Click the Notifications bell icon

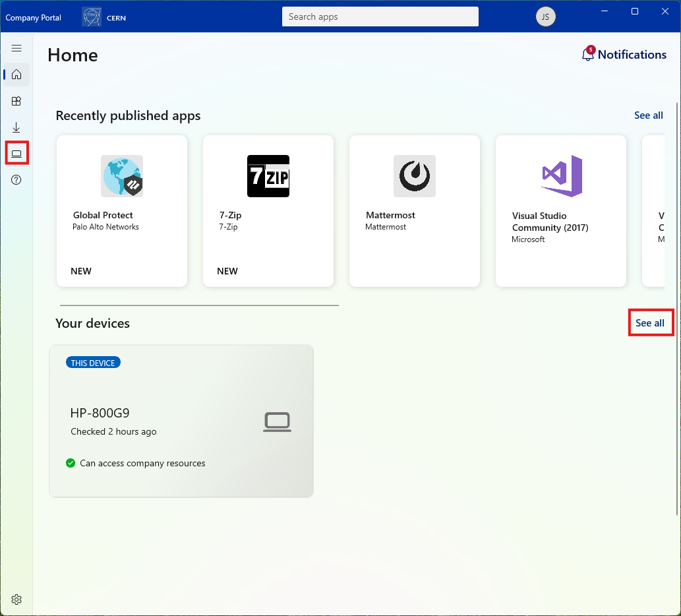(x=588, y=54)
